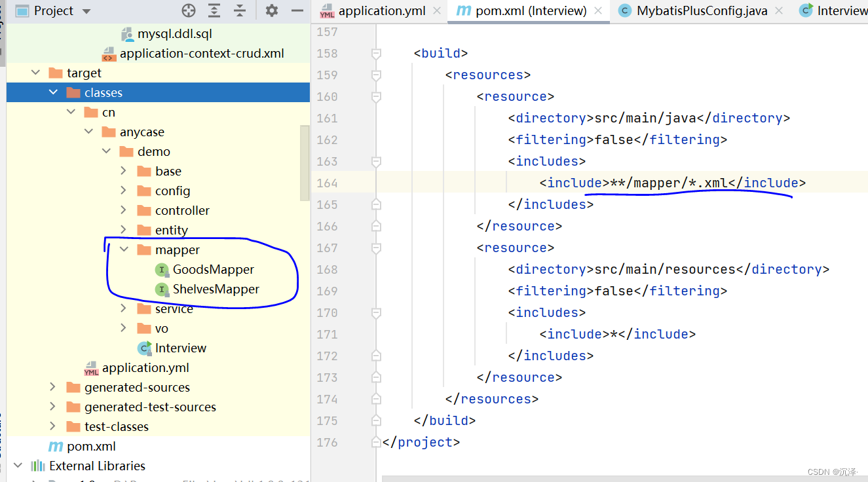The width and height of the screenshot is (868, 482).
Task: Fold second resource tag at line 167
Action: (376, 248)
